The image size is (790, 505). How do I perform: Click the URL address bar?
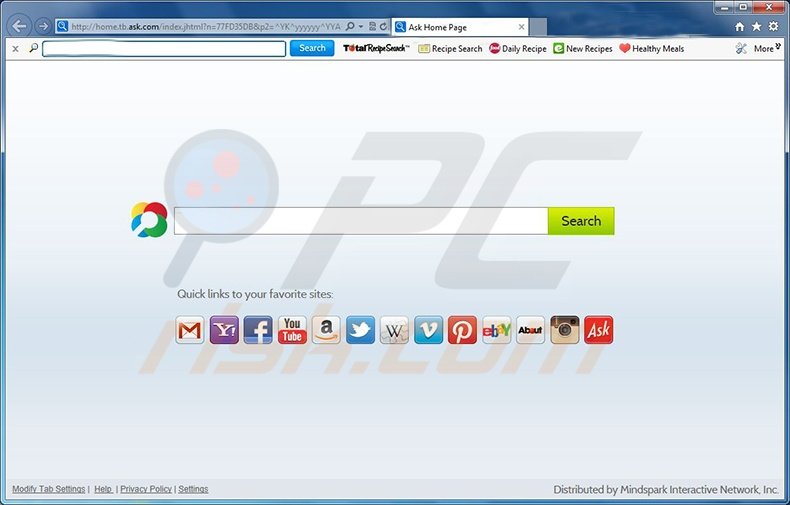[x=206, y=27]
